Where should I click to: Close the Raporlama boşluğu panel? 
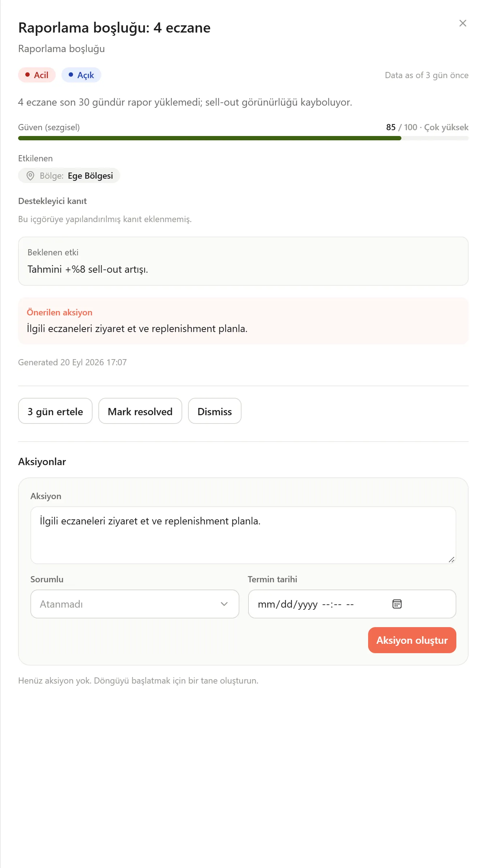(x=462, y=23)
